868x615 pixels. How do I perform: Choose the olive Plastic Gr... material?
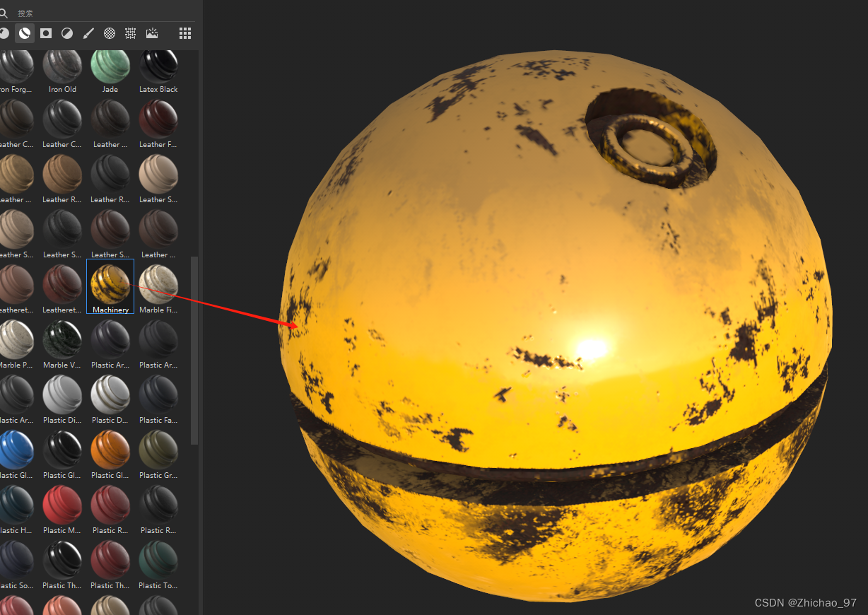tap(158, 455)
